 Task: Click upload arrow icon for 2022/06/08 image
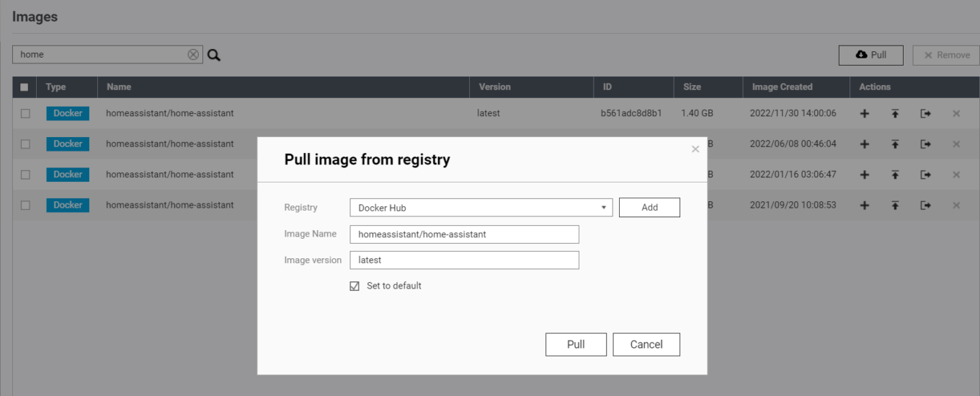[x=895, y=144]
